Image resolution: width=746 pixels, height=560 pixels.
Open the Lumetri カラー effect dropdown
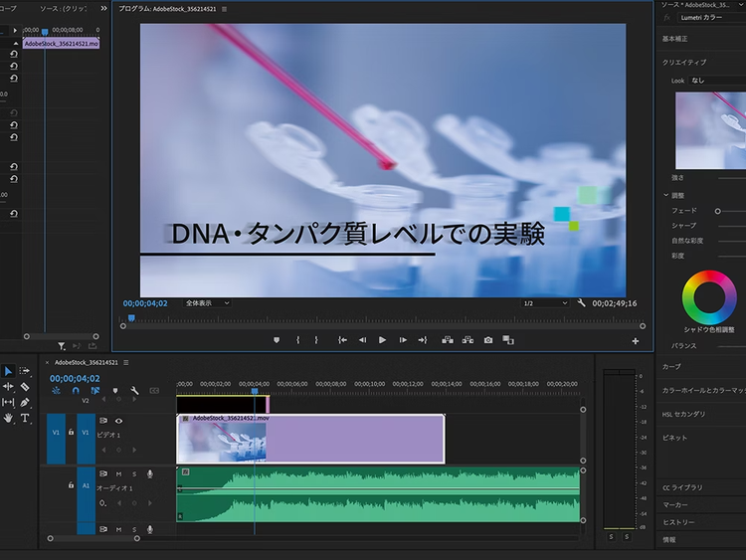pos(712,18)
